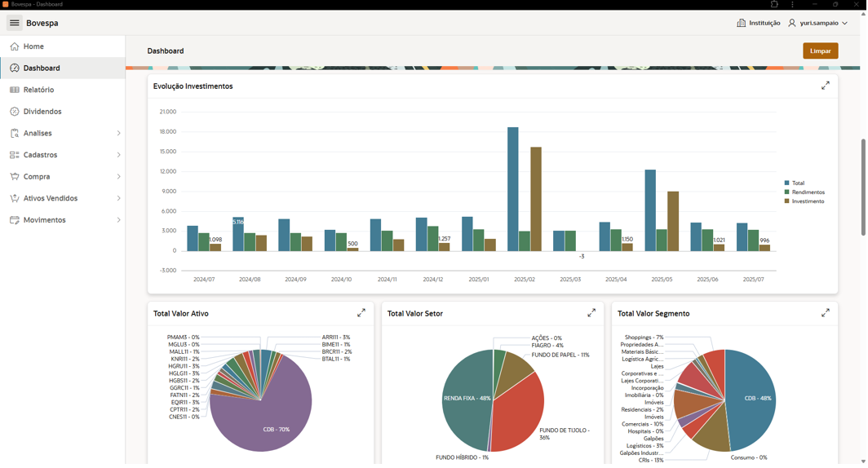
Task: Open browser extensions puzzle icon
Action: click(x=774, y=4)
